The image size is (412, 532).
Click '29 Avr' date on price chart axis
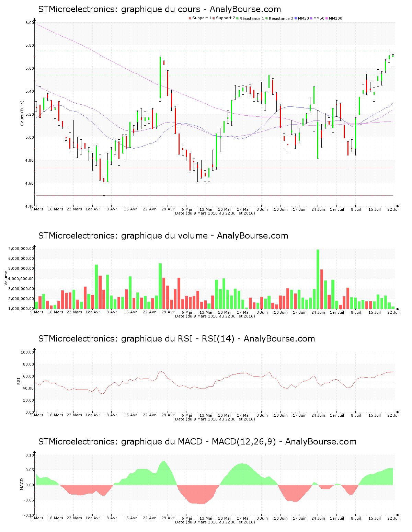(168, 209)
